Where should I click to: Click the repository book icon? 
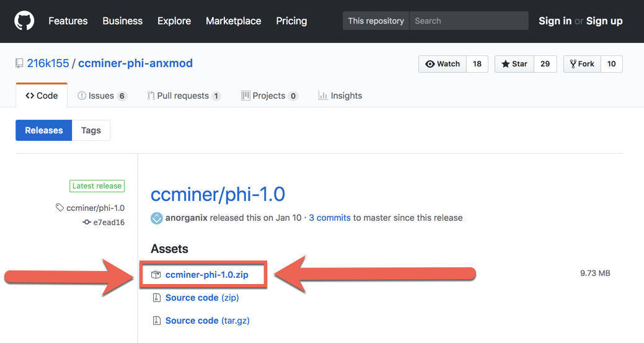[19, 63]
